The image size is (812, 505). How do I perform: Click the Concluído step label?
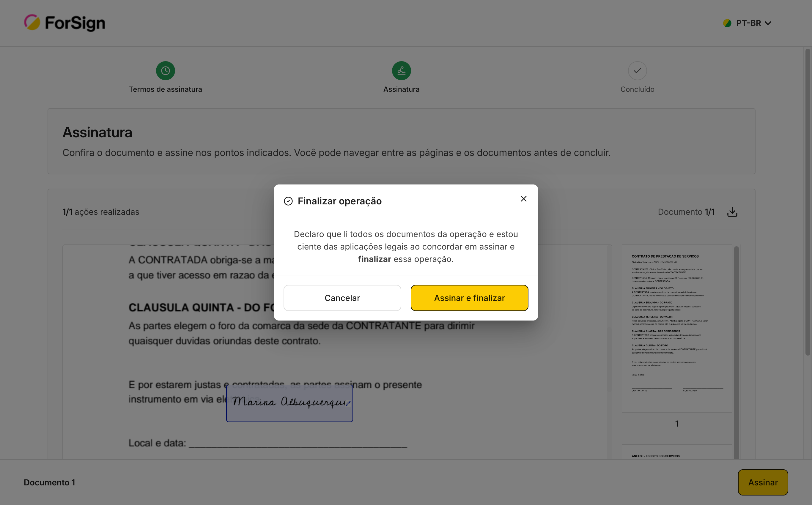[x=637, y=89]
